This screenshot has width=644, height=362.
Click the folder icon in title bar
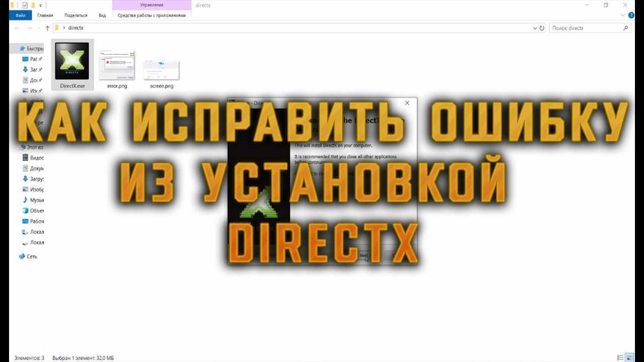coord(12,5)
